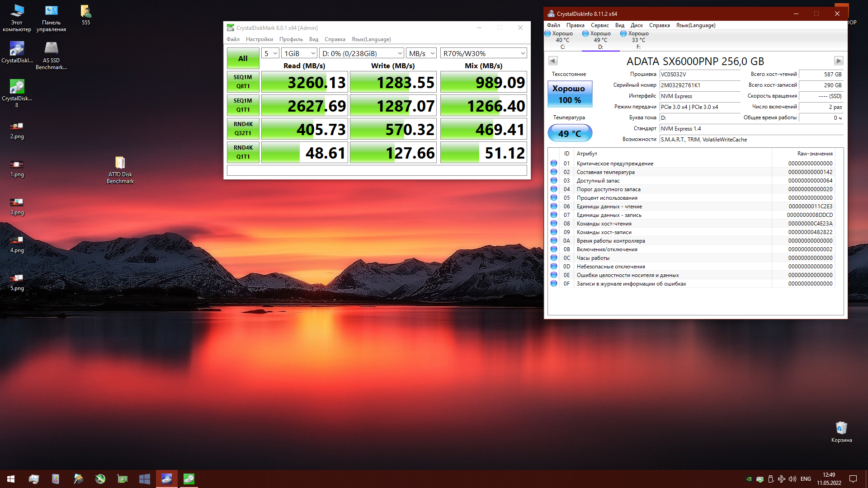868x488 pixels.
Task: Click CrystalDiskMark icon on taskbar
Action: (x=189, y=479)
